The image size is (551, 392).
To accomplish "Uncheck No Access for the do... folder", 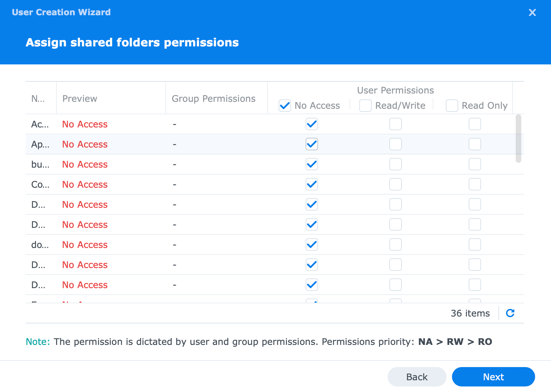I will 312,244.
